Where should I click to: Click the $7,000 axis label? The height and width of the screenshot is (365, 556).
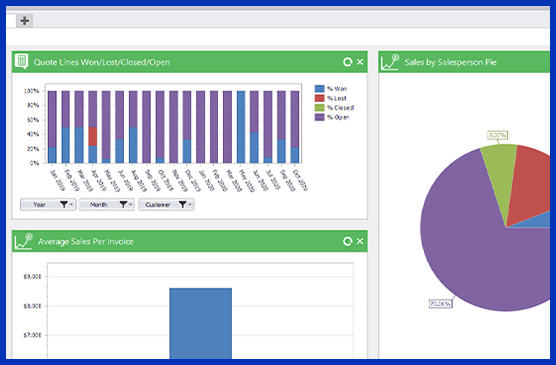[32, 335]
